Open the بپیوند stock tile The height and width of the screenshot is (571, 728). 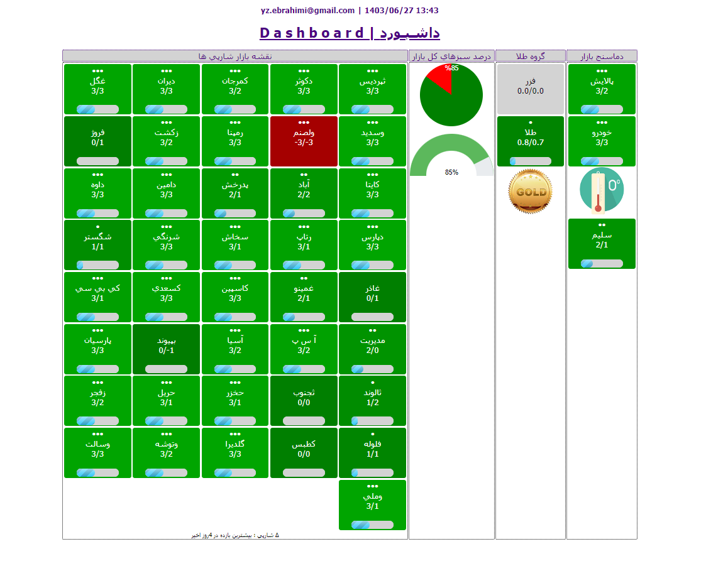[166, 349]
